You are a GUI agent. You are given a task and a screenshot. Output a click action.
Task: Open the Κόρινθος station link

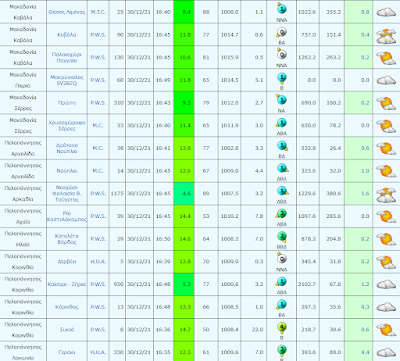click(x=67, y=307)
